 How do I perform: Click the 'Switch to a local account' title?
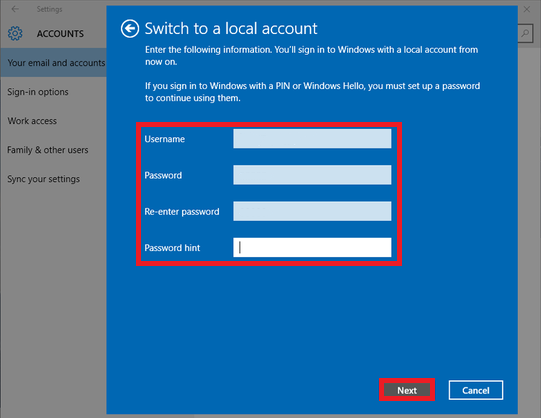point(231,28)
